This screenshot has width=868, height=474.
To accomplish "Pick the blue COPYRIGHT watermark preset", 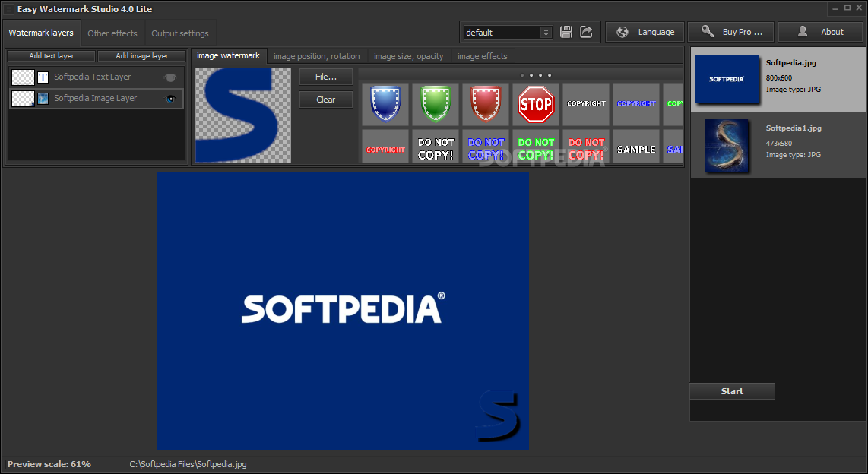I will click(636, 104).
